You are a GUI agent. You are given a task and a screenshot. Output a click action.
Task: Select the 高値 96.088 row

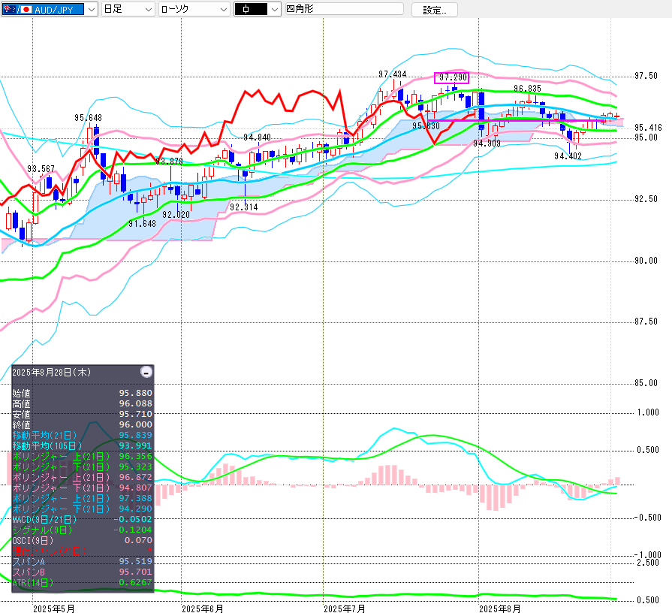click(x=83, y=404)
